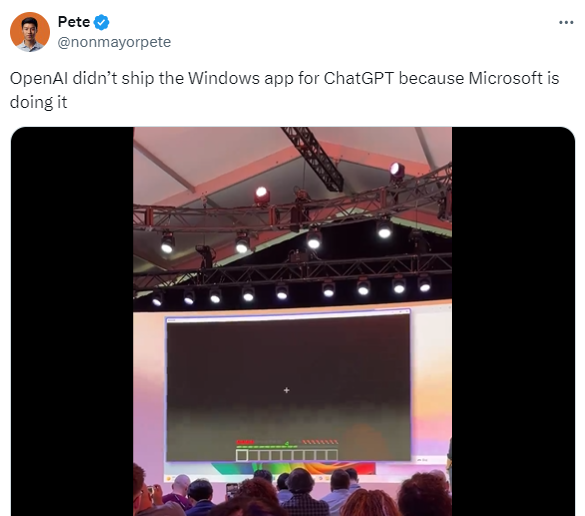Image resolution: width=585 pixels, height=516 pixels.
Task: Click the tweet text about ChatGPT
Action: coord(284,90)
